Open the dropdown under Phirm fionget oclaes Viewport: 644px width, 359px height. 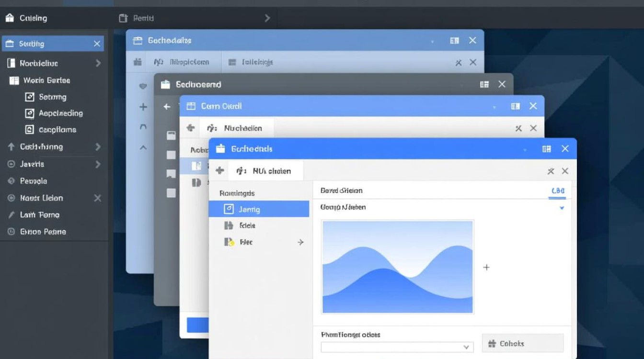(397, 347)
